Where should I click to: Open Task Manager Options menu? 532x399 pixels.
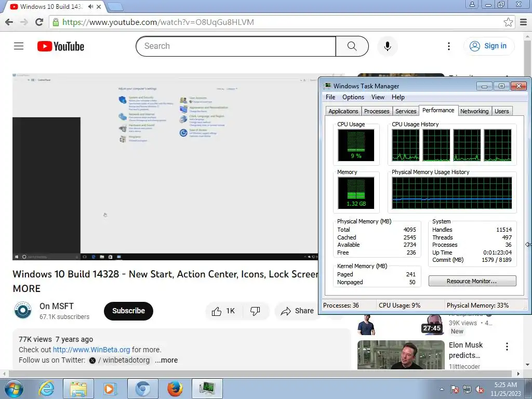(x=353, y=97)
